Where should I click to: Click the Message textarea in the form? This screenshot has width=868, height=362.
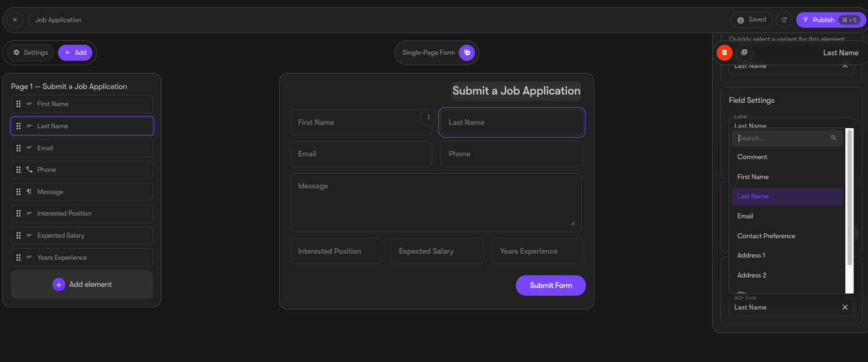pos(436,202)
